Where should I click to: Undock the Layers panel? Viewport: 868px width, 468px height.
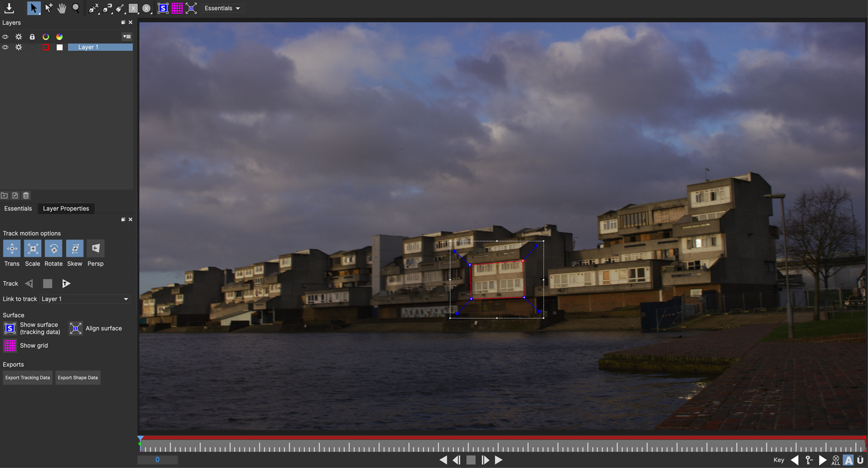123,22
